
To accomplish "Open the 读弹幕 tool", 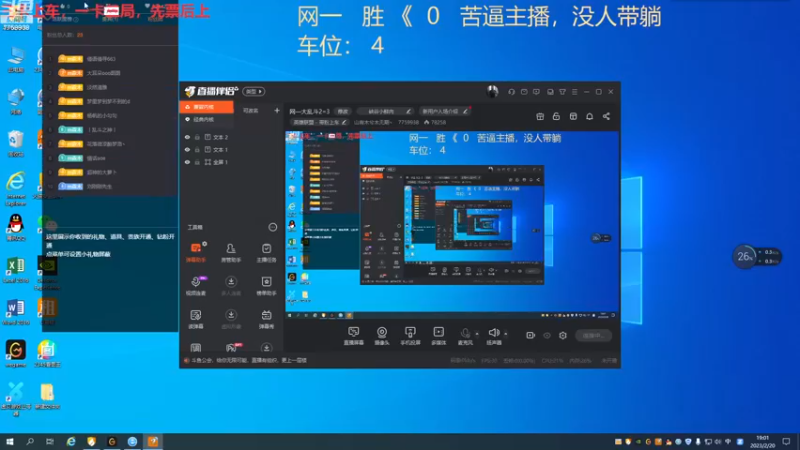I will [196, 319].
